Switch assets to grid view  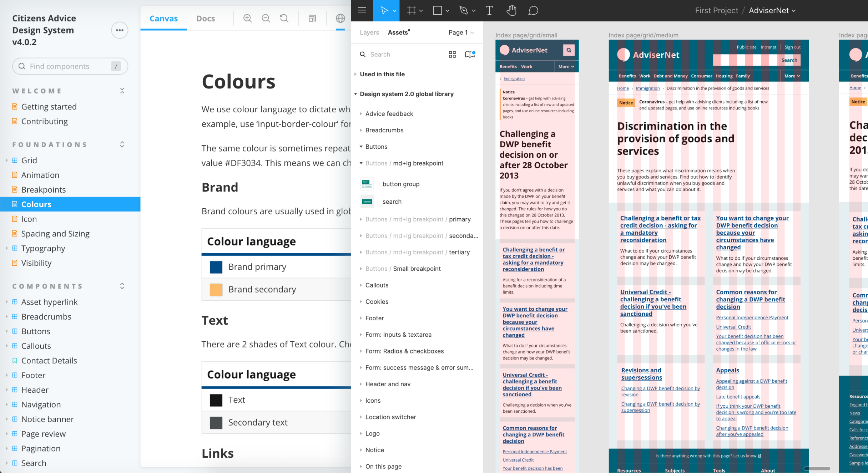click(452, 54)
